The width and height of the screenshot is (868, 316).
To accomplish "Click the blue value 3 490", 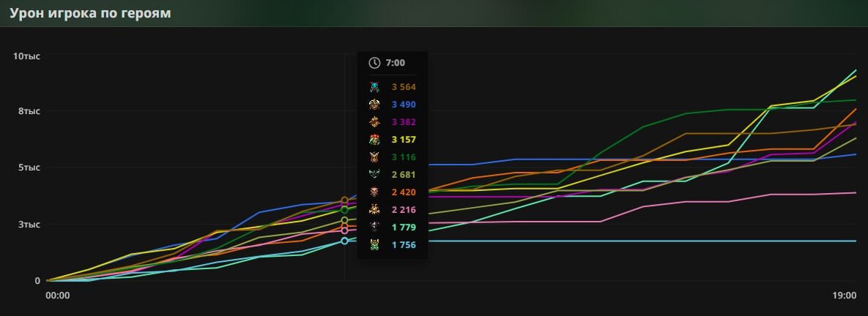I will (404, 105).
